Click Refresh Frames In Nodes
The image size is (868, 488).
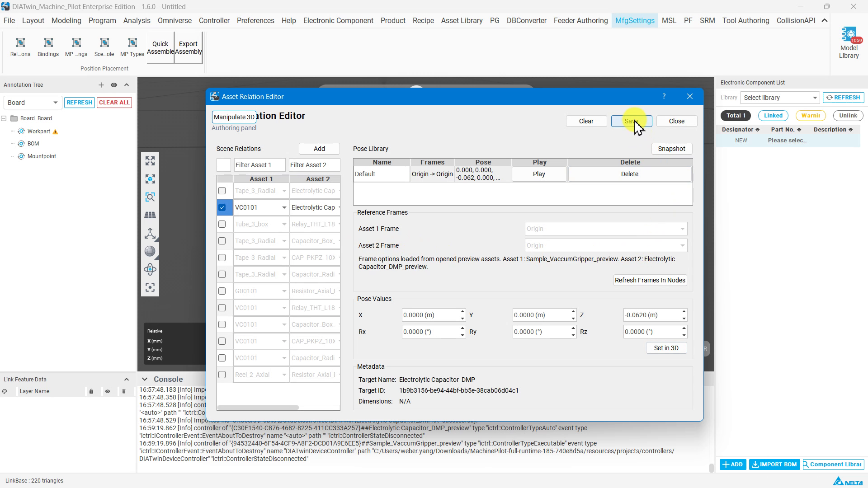pyautogui.click(x=650, y=280)
